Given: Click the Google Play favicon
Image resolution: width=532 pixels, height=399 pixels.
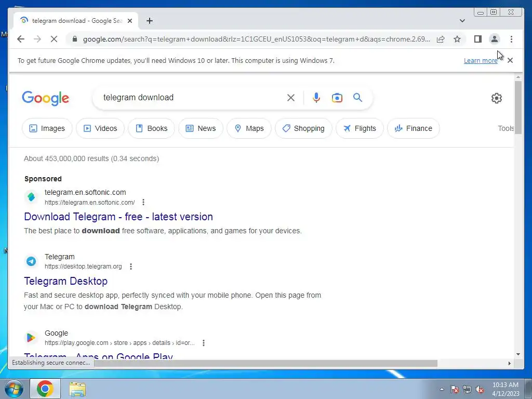Looking at the screenshot, I should pos(31,338).
